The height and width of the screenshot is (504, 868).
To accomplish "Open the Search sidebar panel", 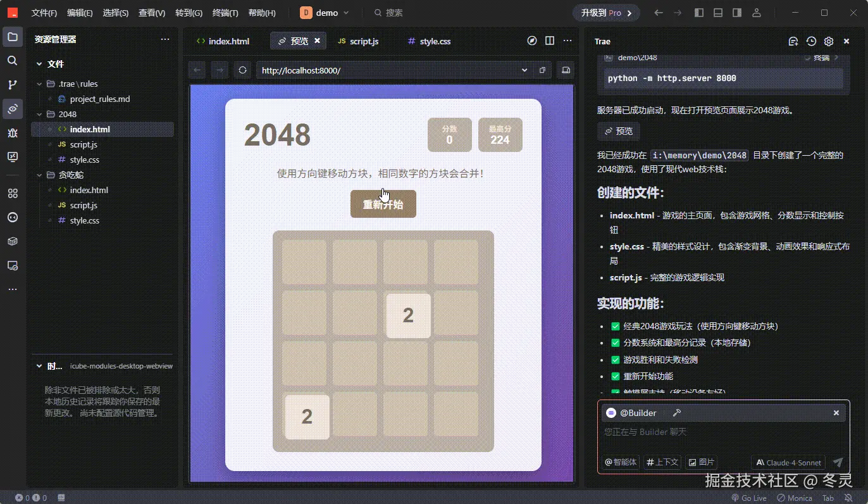I will pyautogui.click(x=13, y=61).
